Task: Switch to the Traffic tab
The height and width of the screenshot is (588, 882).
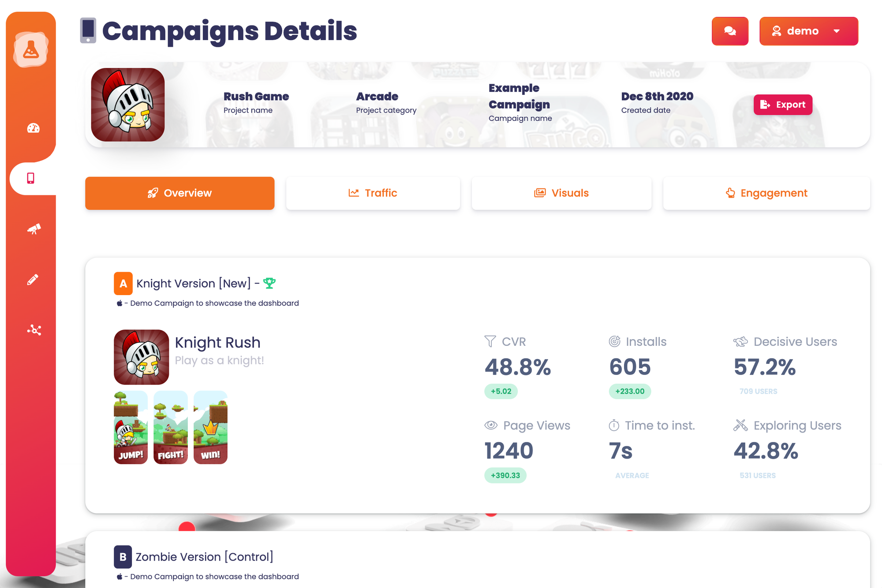Action: point(373,193)
